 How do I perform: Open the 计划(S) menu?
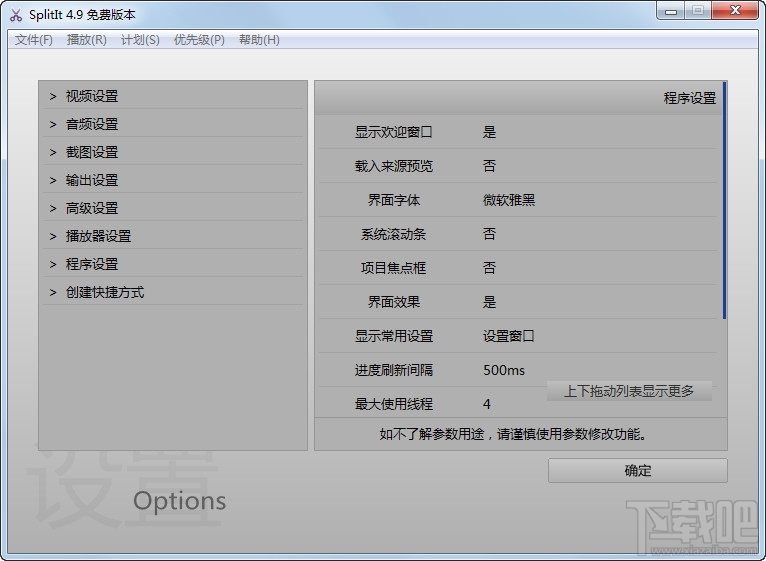pyautogui.click(x=140, y=40)
